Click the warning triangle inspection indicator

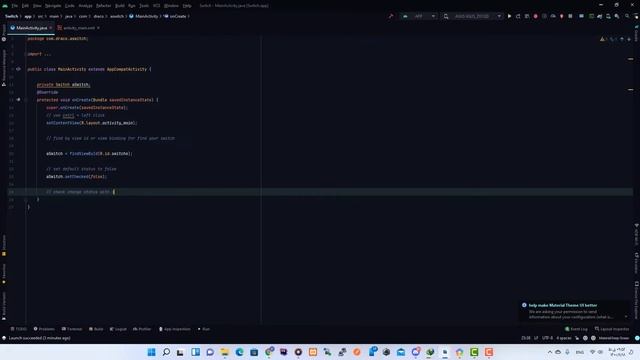point(602,39)
